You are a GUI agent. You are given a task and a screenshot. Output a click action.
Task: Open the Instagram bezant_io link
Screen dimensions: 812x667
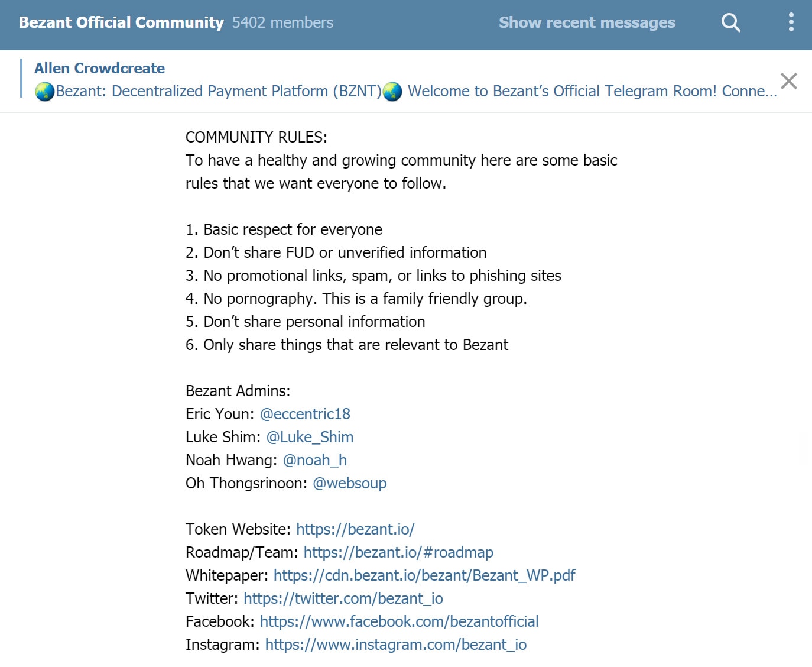[396, 645]
